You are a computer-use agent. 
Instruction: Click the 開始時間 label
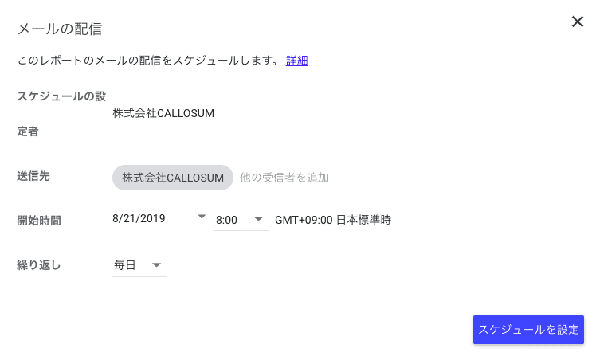click(x=39, y=221)
